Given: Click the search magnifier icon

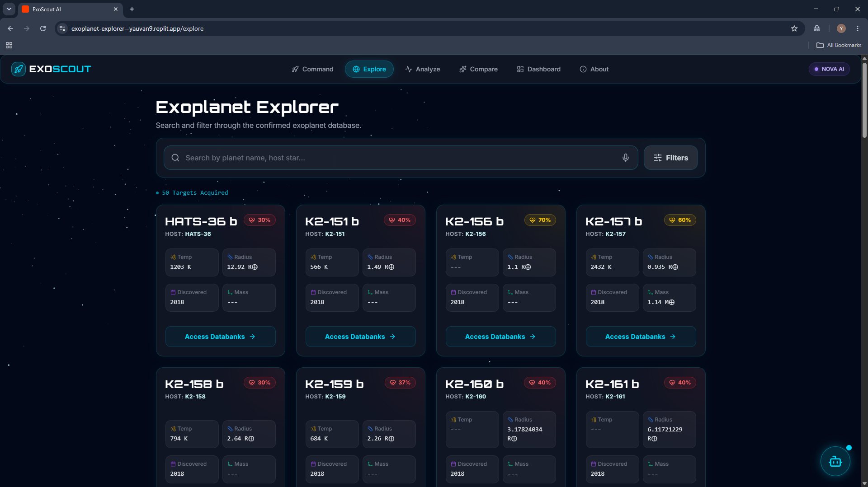Looking at the screenshot, I should click(x=175, y=158).
